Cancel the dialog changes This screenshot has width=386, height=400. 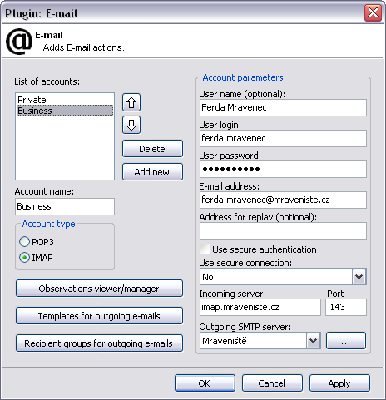[x=272, y=383]
